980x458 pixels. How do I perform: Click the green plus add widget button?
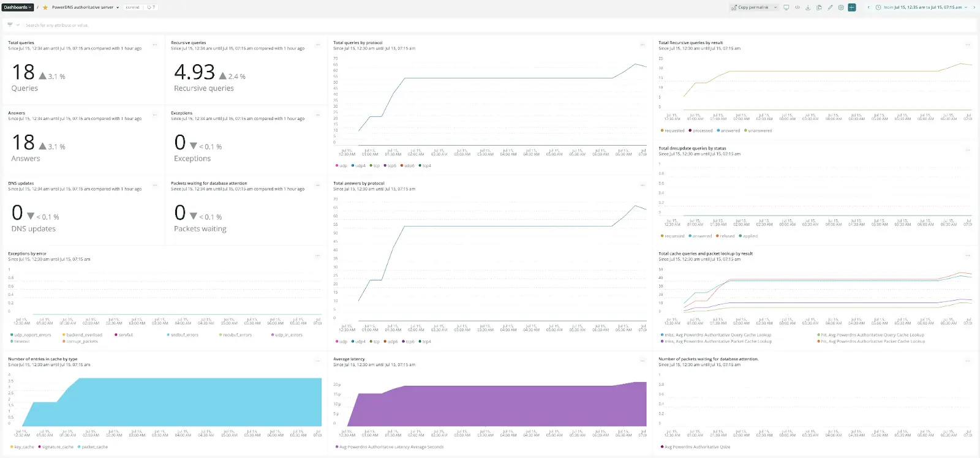[851, 7]
